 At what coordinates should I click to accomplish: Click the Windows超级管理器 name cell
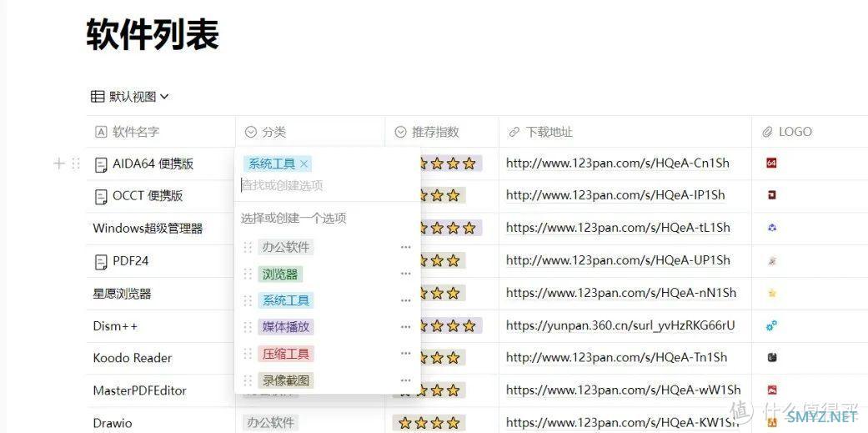148,228
